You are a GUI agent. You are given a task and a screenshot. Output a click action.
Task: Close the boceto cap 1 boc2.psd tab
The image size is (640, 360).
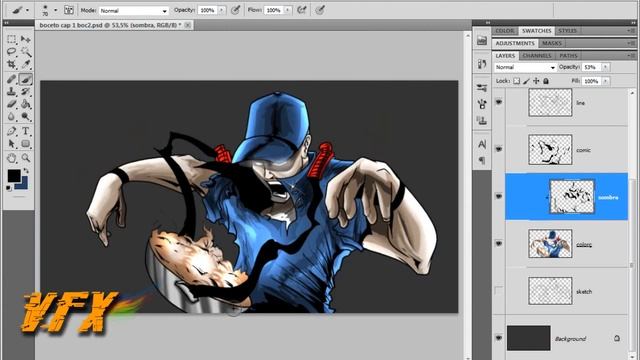pos(187,25)
